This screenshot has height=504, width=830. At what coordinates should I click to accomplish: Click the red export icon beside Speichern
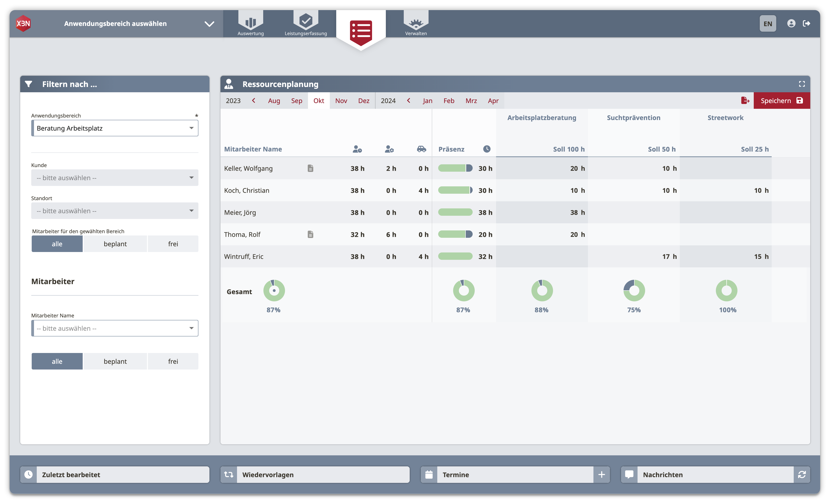click(745, 100)
